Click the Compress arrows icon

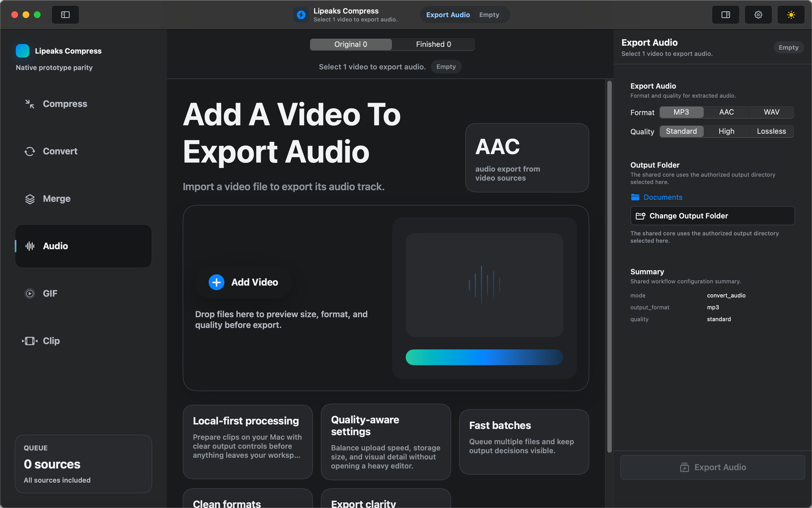pos(30,104)
